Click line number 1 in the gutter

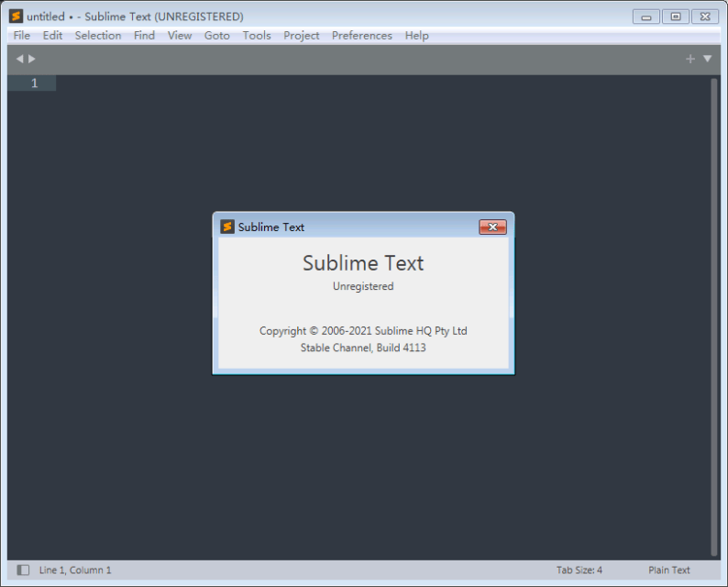click(x=34, y=83)
